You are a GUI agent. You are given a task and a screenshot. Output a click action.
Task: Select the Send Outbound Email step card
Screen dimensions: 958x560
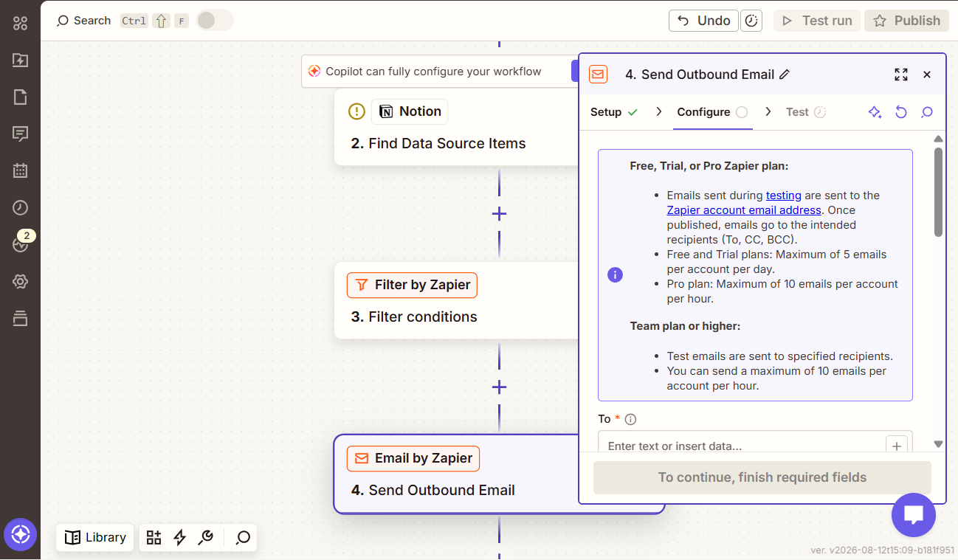pos(456,474)
